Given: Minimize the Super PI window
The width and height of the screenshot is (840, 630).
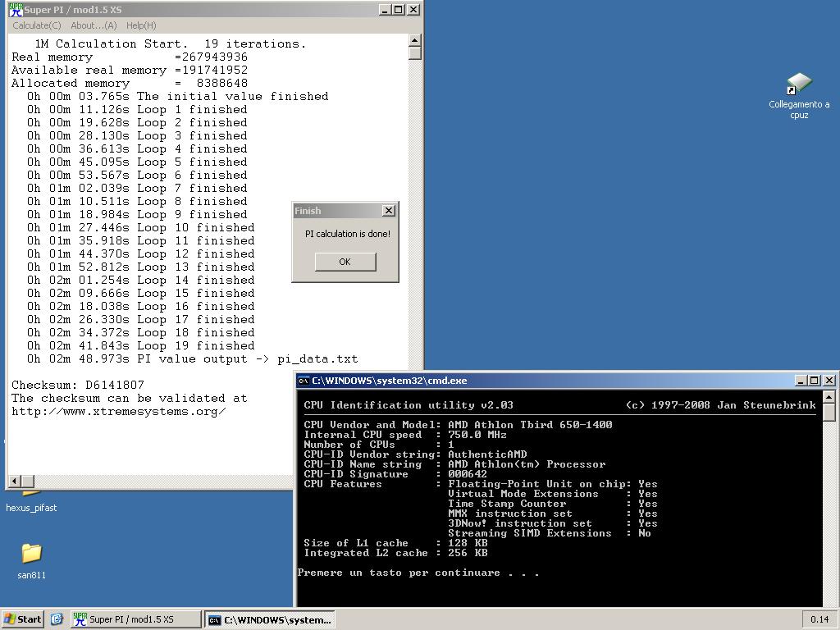Looking at the screenshot, I should pos(385,10).
